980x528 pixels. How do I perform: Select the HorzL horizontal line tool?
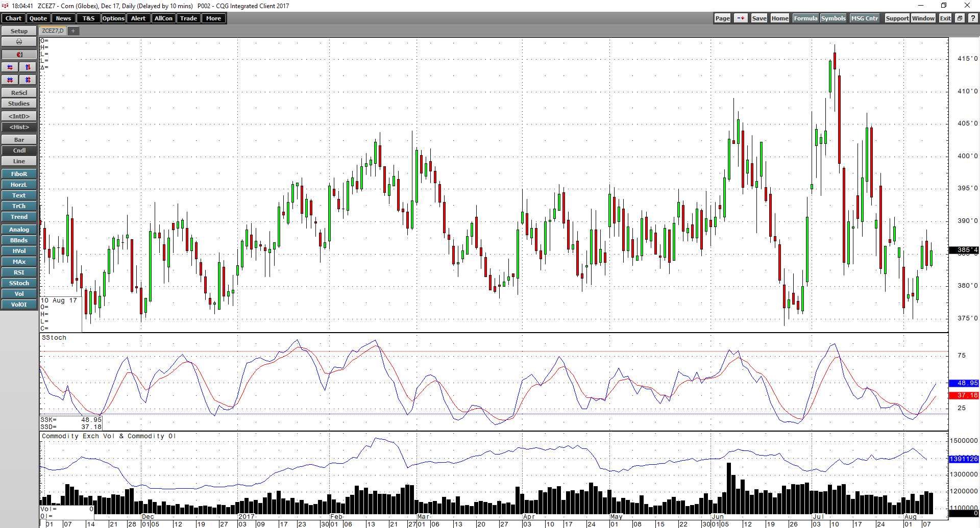coord(19,185)
